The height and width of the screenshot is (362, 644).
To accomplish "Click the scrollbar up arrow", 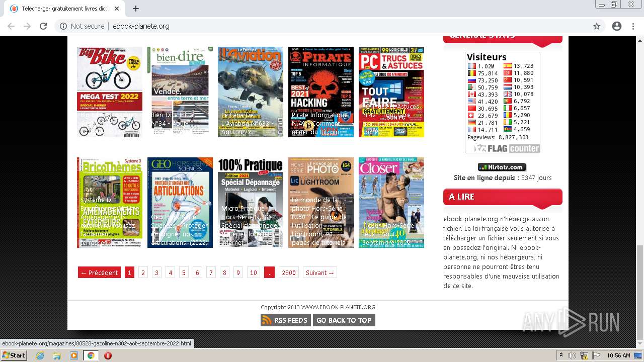I will [639, 40].
